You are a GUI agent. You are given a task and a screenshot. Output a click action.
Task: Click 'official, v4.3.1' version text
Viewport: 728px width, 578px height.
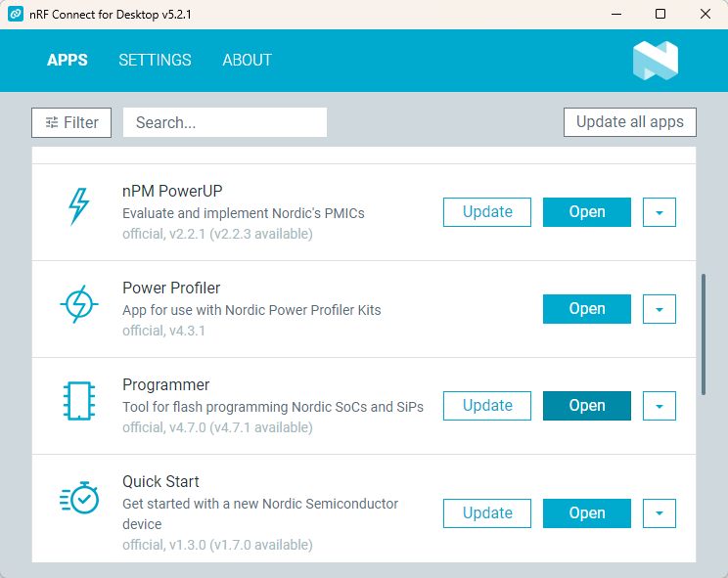[x=163, y=331]
